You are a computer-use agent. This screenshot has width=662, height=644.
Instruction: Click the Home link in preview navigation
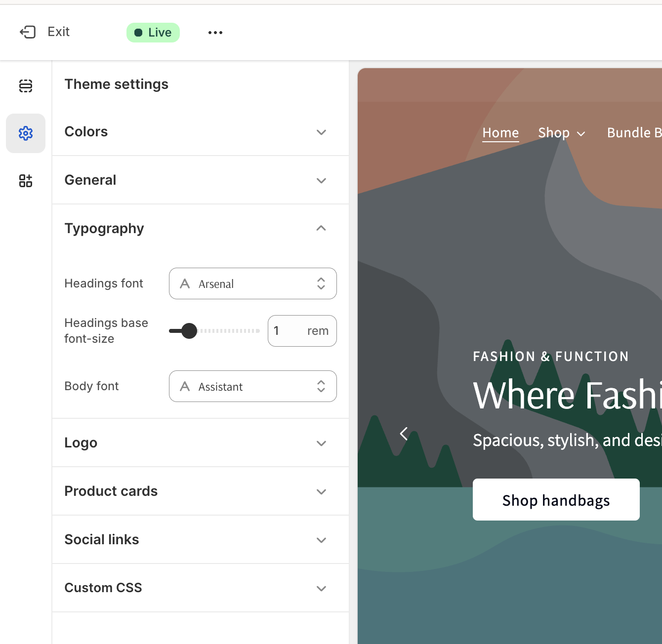coord(500,133)
